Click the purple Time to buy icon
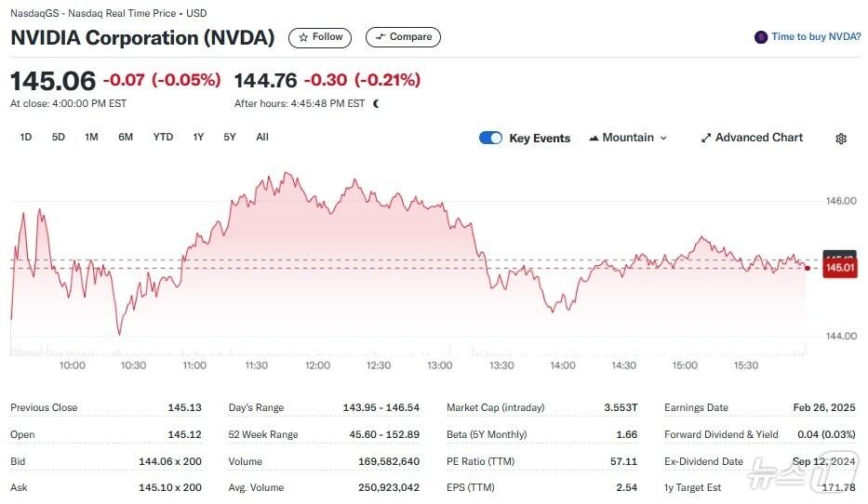Screen dimensions: 868x504 [761, 37]
